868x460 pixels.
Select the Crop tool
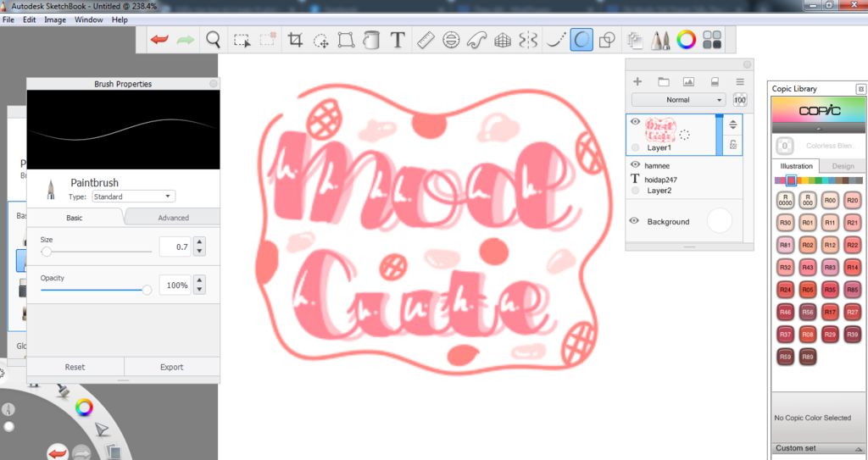(295, 40)
